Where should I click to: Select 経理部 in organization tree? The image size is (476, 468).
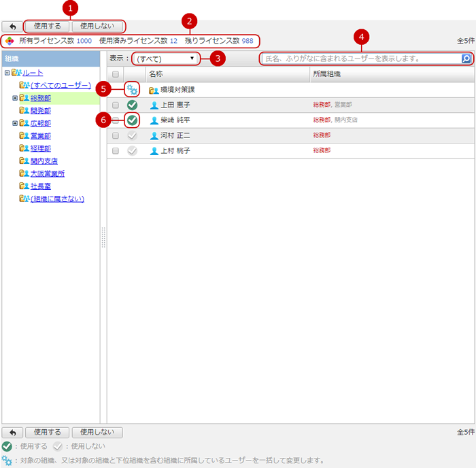coord(41,148)
